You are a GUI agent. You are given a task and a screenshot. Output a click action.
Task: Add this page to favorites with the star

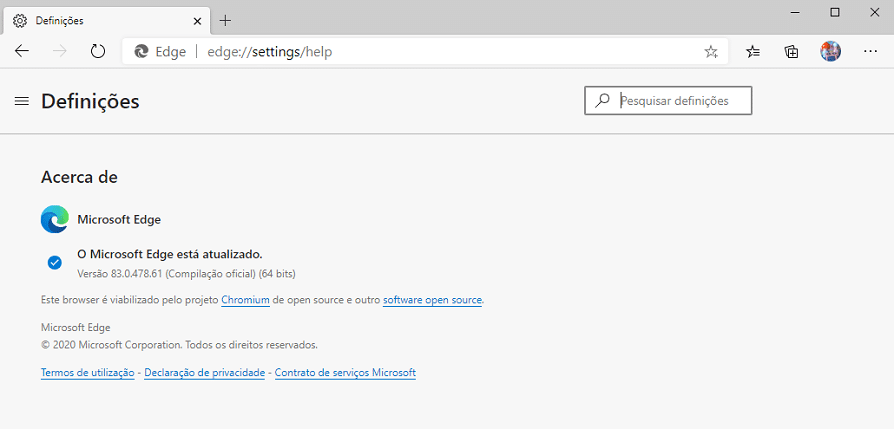pos(710,52)
